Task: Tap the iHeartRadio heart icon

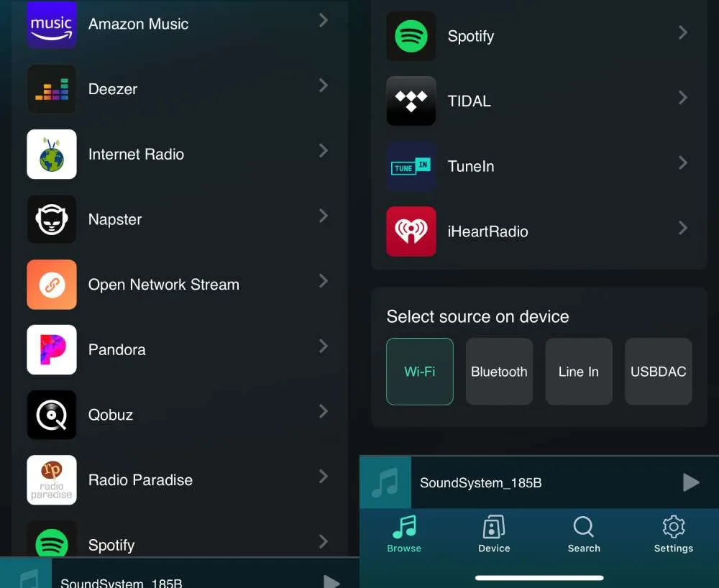Action: click(x=411, y=231)
